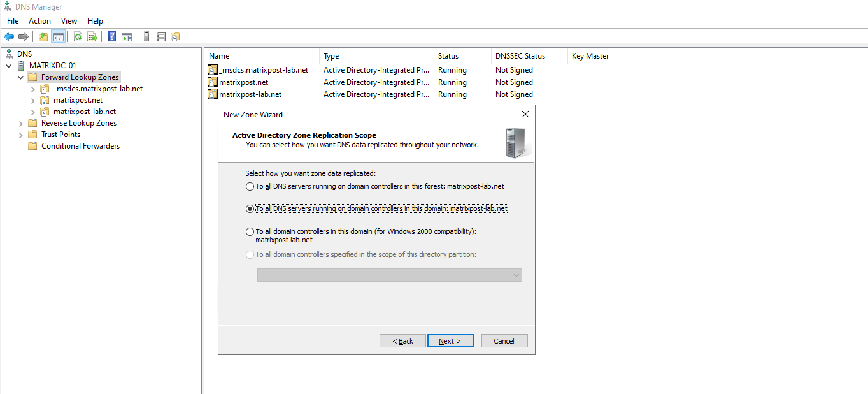Select the Trust Points tree label
Image resolution: width=868 pixels, height=394 pixels.
(60, 135)
